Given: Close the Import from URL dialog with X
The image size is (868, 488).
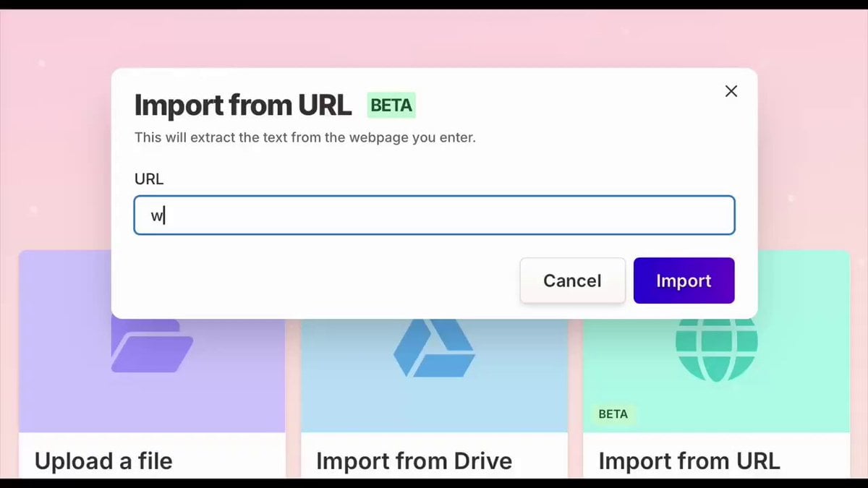Looking at the screenshot, I should click(x=731, y=91).
